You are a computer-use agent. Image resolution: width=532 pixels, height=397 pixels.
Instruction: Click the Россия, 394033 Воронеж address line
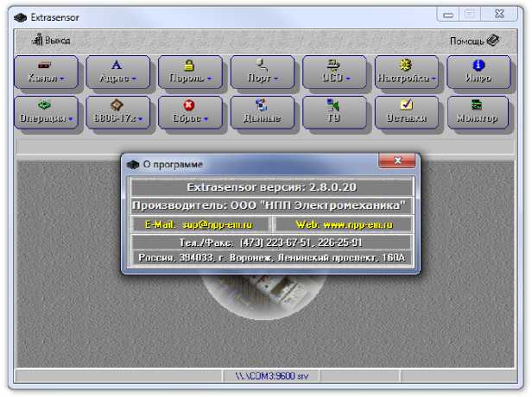coord(272,258)
